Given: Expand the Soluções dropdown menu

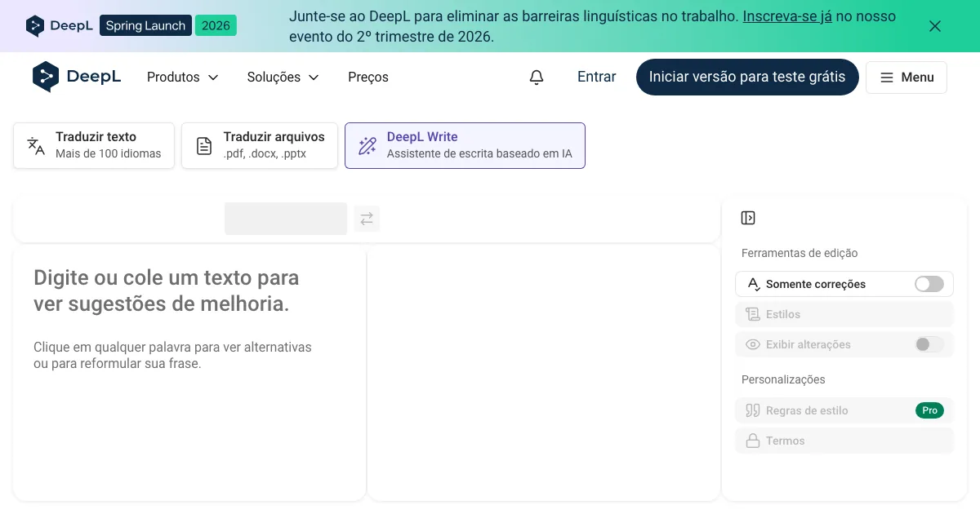Looking at the screenshot, I should [283, 78].
